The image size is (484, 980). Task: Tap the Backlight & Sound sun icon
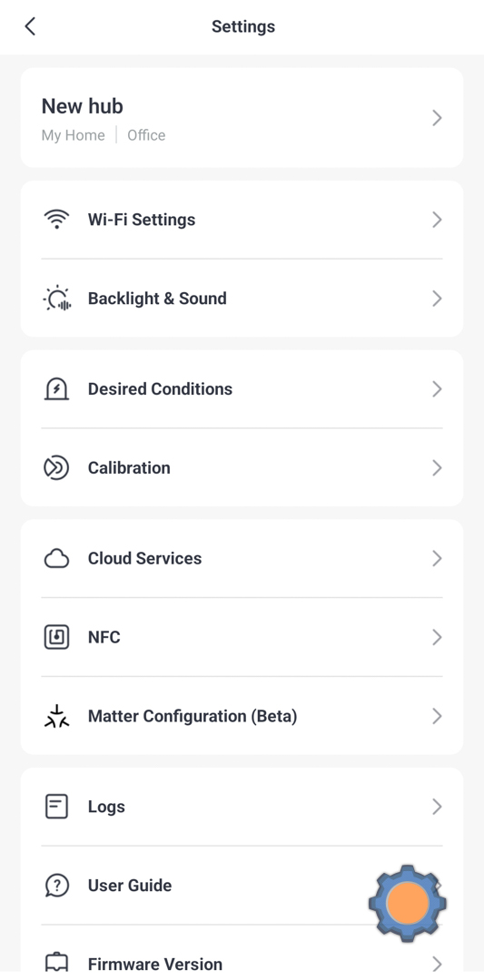57,299
